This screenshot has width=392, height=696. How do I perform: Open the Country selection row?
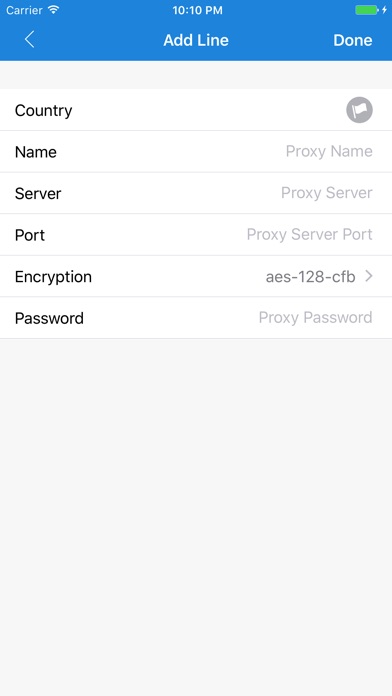[x=196, y=110]
